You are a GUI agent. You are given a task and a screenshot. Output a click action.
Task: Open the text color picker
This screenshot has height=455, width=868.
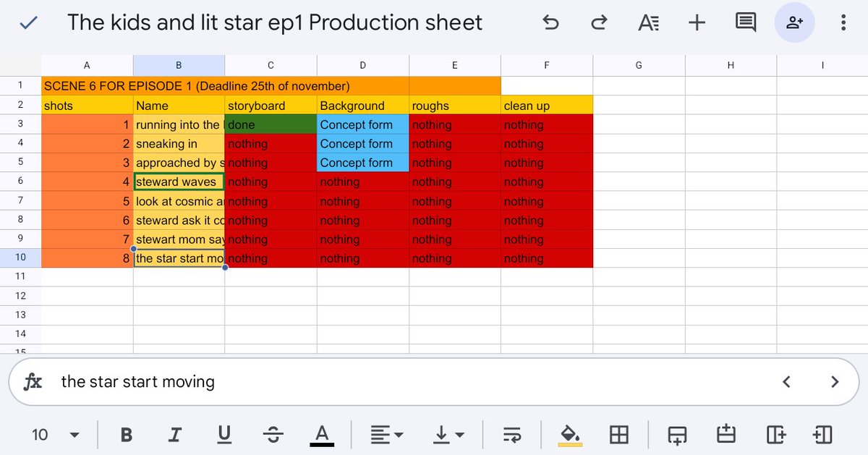[x=322, y=434]
